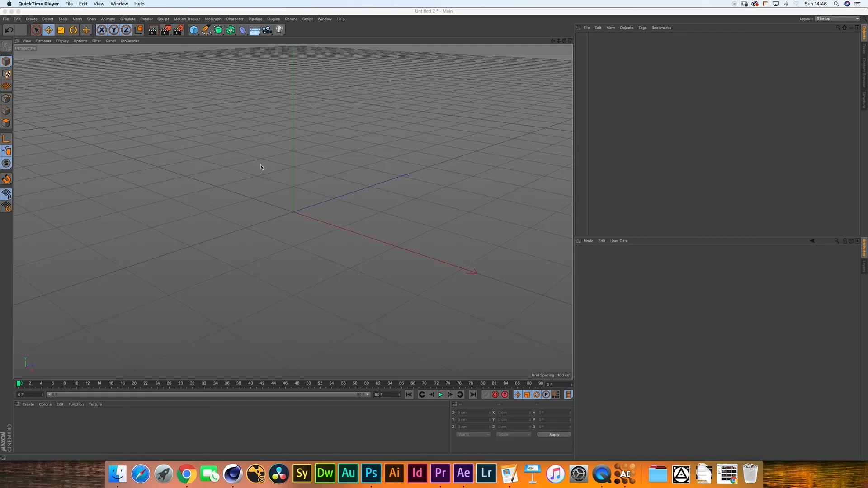This screenshot has width=868, height=488.
Task: Open the Spline Pen tool
Action: coord(206,30)
